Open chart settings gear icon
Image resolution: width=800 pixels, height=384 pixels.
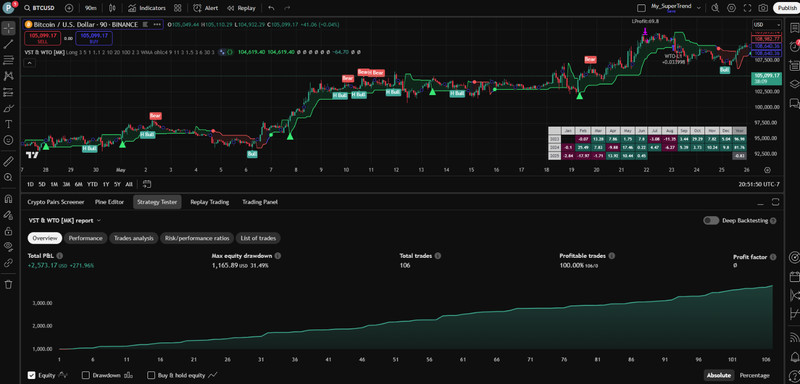click(731, 8)
